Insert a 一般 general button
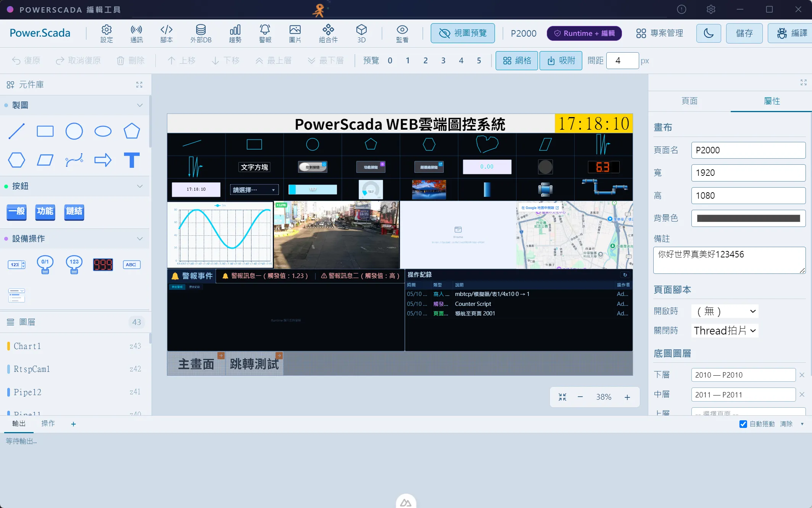812x508 pixels. point(16,212)
